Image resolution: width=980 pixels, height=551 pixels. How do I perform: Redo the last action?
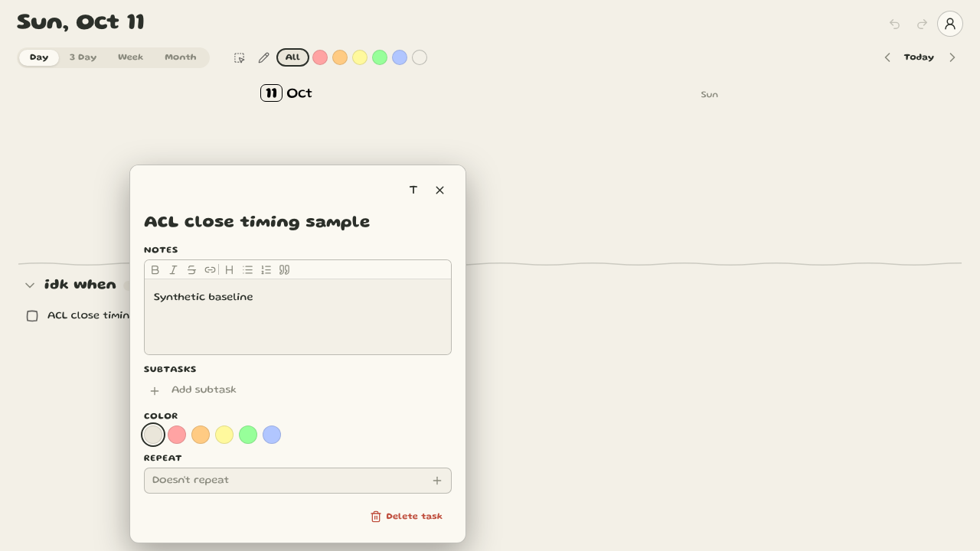[x=922, y=24]
